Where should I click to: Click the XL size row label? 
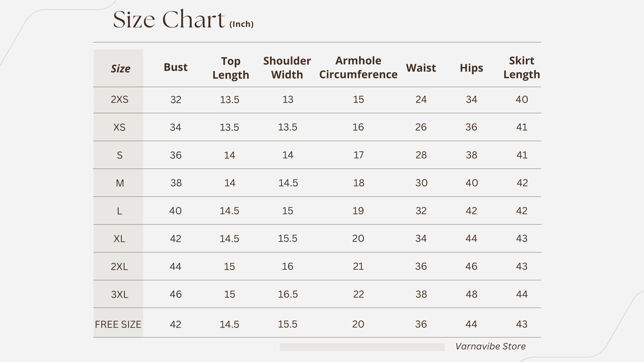click(x=119, y=238)
